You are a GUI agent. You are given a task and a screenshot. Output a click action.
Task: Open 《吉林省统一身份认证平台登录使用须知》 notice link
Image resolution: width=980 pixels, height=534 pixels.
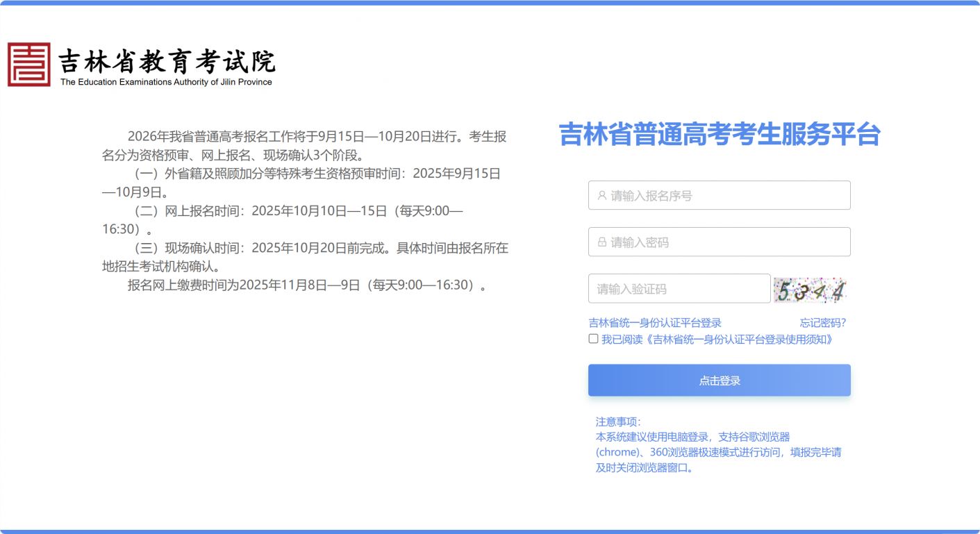click(x=739, y=340)
